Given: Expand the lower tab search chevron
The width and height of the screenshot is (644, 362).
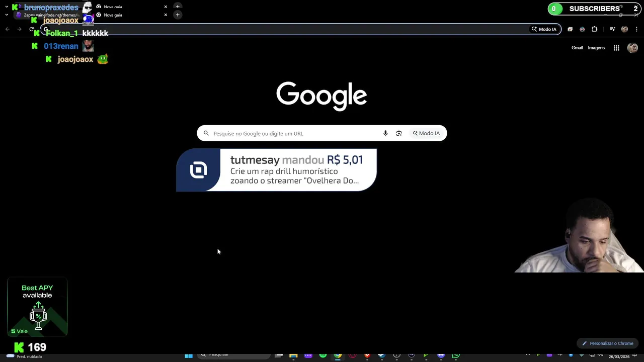Looking at the screenshot, I should pos(7,15).
